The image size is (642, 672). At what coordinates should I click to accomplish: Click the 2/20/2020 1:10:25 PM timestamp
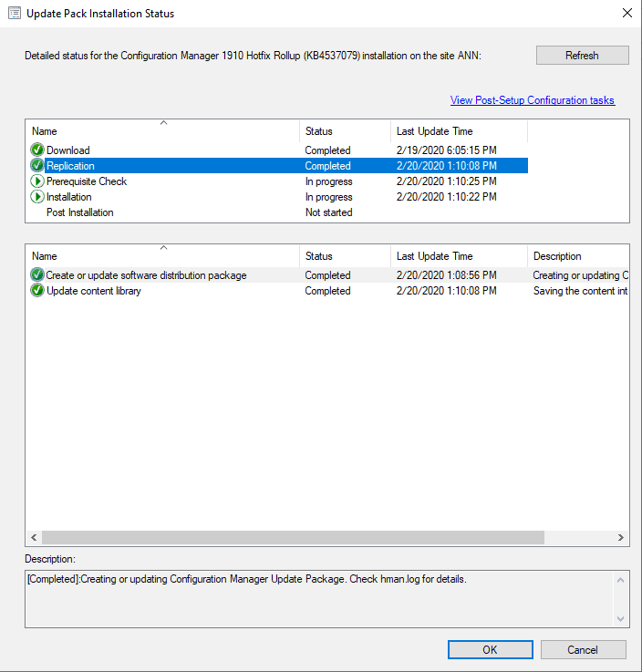point(446,181)
